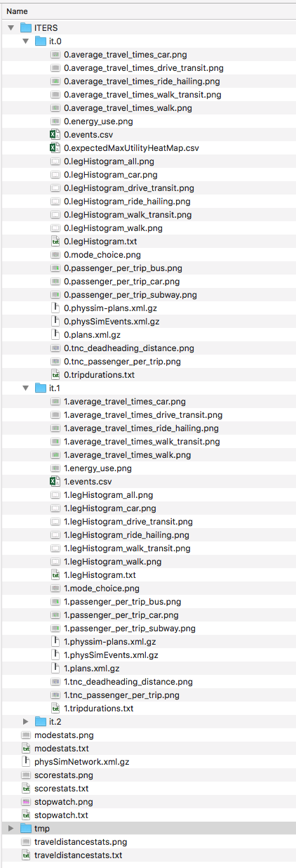Click the 1.tripdurations.txt file icon

(x=55, y=709)
